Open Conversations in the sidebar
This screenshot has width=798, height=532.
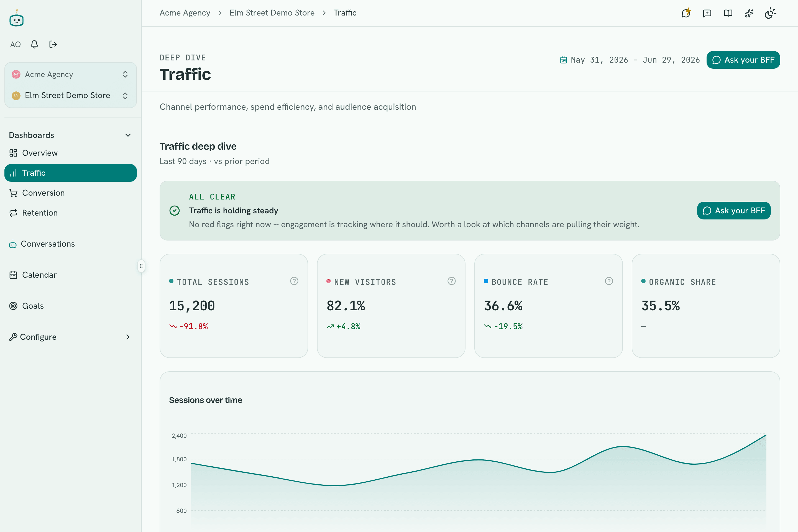pyautogui.click(x=71, y=244)
